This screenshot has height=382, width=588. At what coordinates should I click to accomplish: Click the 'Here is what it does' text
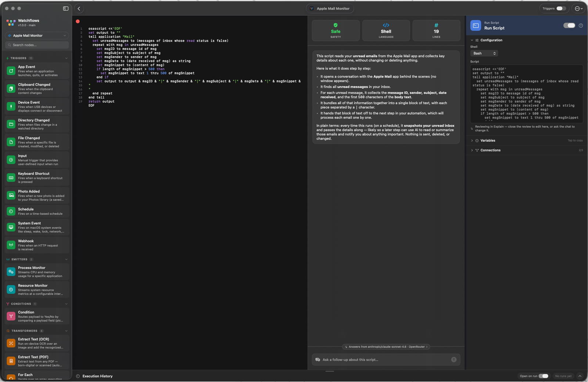(344, 68)
